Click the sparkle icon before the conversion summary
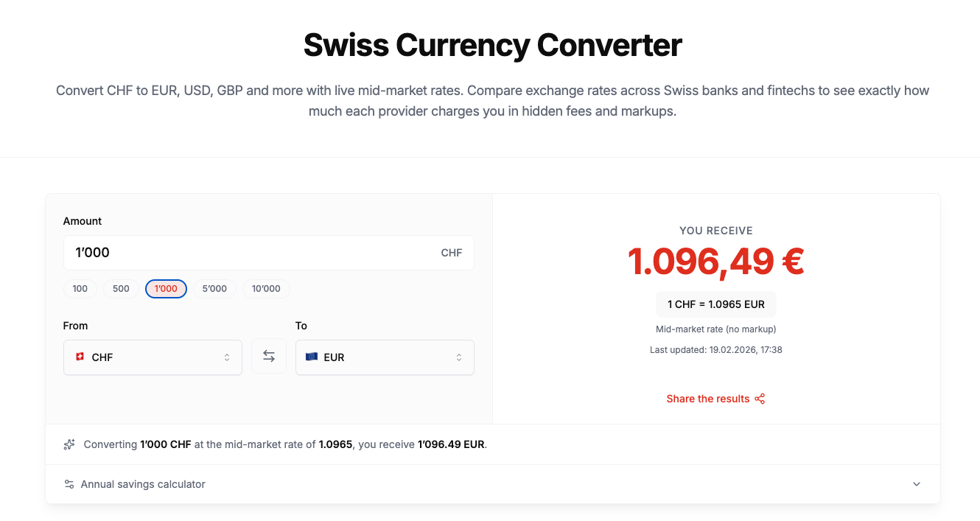 coord(69,444)
